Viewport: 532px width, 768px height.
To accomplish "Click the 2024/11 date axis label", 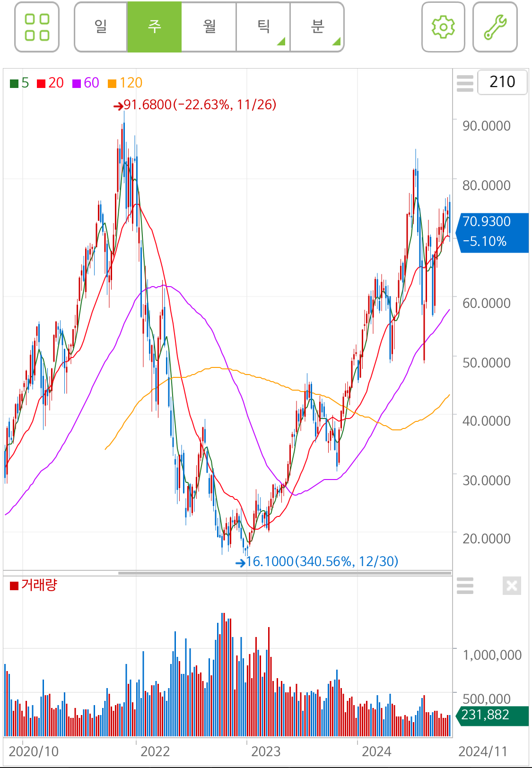I will click(x=482, y=751).
